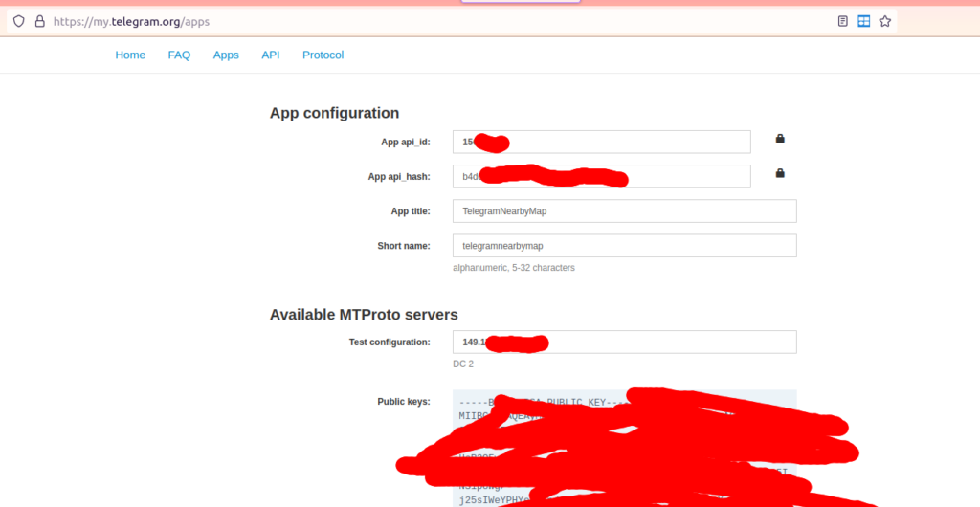Click the 'App api_id:' label
980x507 pixels.
406,142
